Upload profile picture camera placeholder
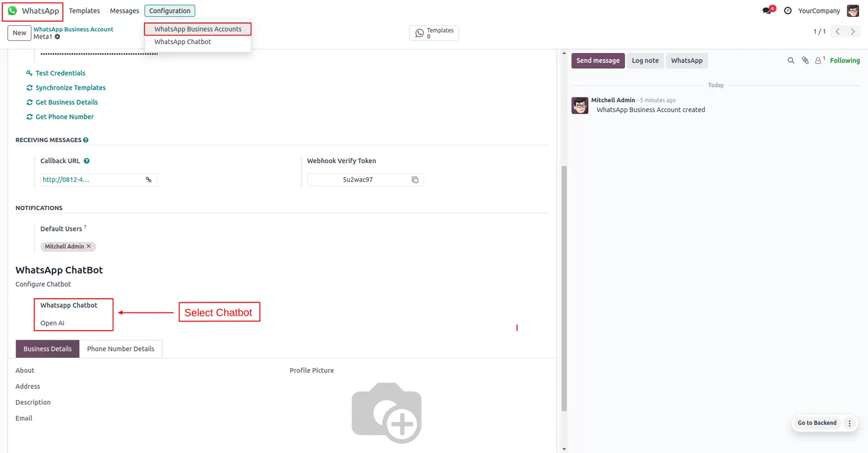 tap(386, 413)
